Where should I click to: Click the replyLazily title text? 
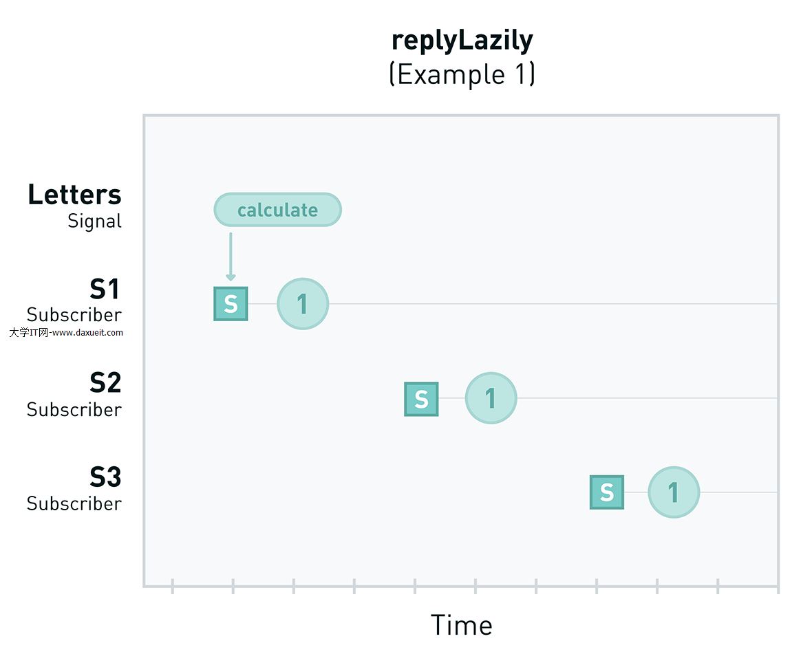462,41
